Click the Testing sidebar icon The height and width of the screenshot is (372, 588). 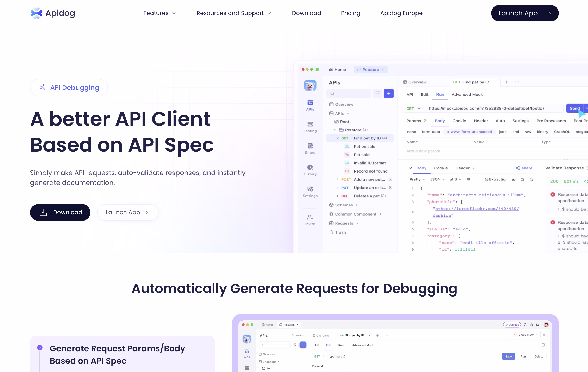(x=310, y=124)
